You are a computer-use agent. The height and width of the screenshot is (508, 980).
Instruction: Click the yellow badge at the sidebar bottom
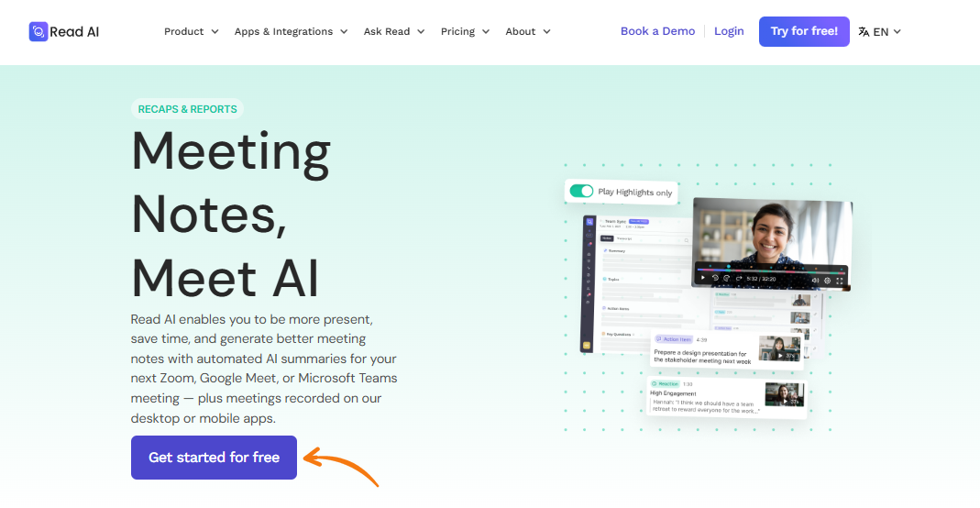pos(587,345)
